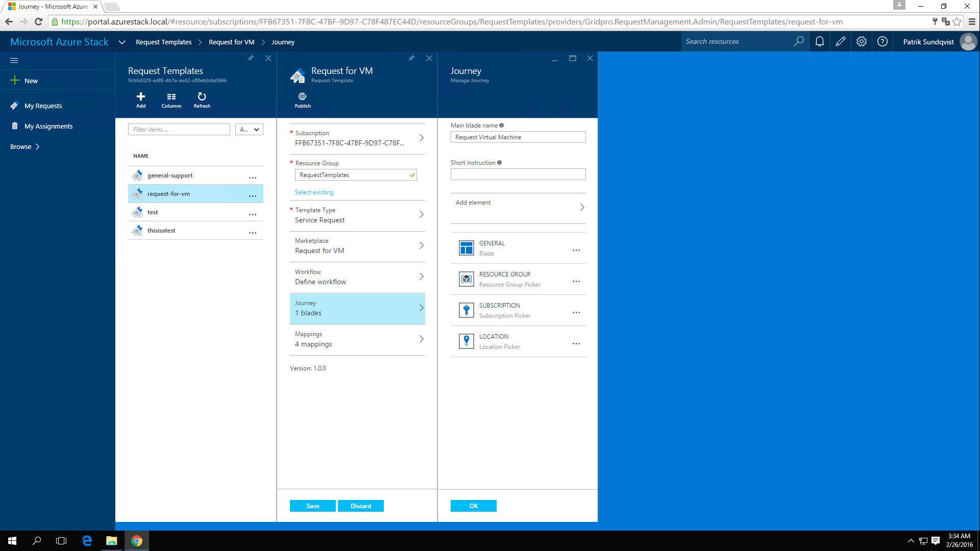Image resolution: width=980 pixels, height=551 pixels.
Task: Open File Explorer from taskbar
Action: [x=111, y=541]
